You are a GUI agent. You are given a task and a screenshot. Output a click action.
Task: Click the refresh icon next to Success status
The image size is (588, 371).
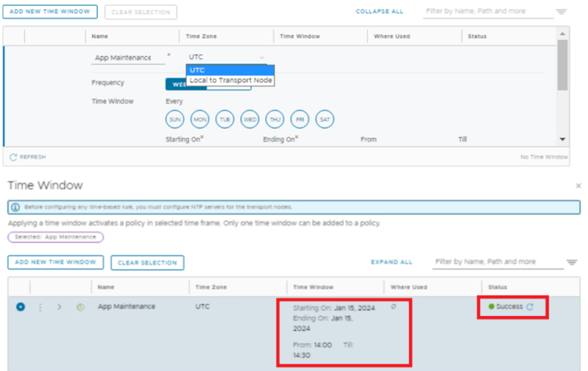[x=530, y=307]
